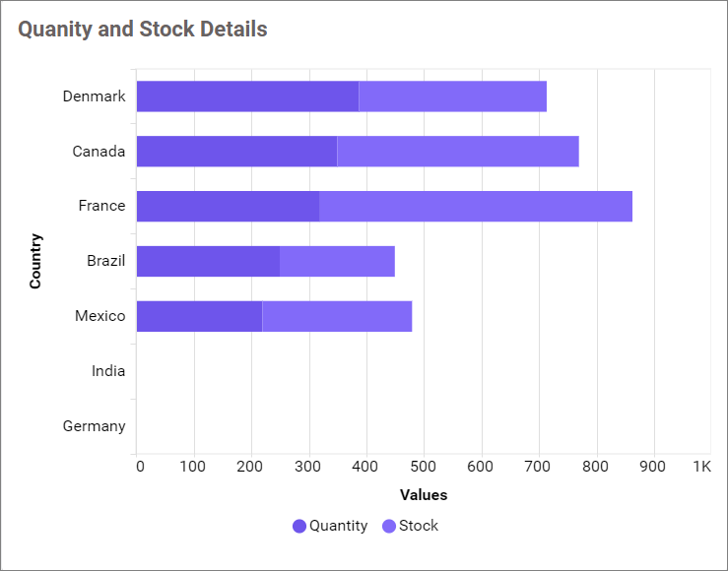Click the chart title text
This screenshot has width=728, height=571.
[143, 30]
